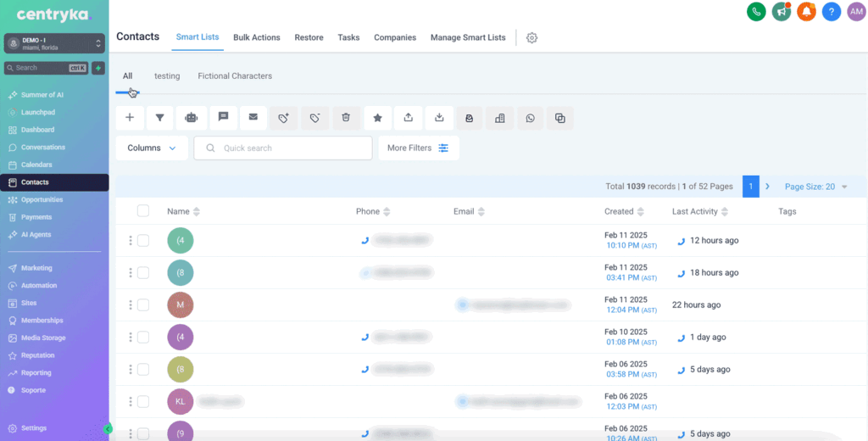Click the send email envelope icon

click(x=253, y=118)
